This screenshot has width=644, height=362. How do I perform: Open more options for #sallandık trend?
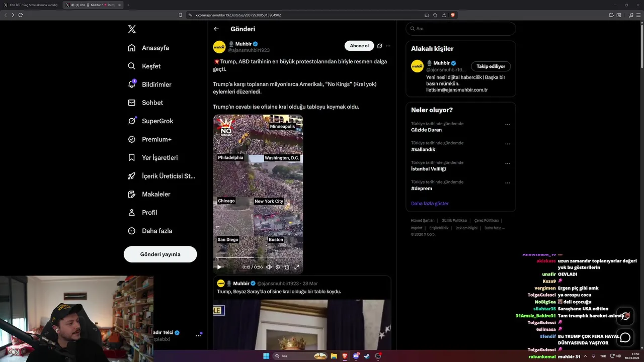click(507, 144)
